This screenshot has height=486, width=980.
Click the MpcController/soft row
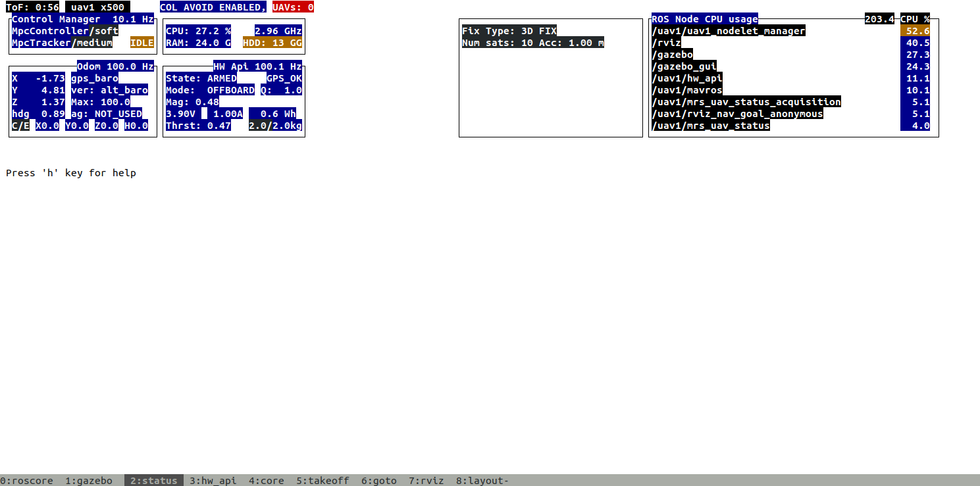pyautogui.click(x=65, y=31)
